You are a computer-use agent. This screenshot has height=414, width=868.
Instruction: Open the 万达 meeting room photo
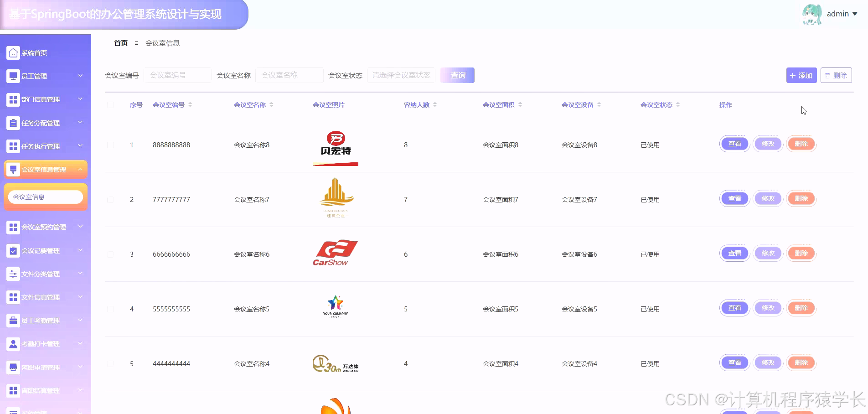pyautogui.click(x=336, y=364)
